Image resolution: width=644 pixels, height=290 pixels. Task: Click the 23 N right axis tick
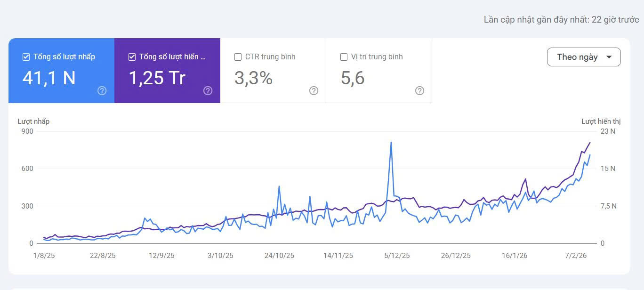coord(608,131)
